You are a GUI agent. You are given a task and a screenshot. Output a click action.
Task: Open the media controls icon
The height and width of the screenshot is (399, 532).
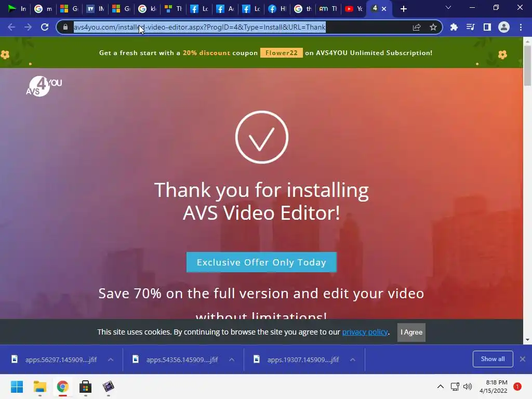tap(471, 27)
